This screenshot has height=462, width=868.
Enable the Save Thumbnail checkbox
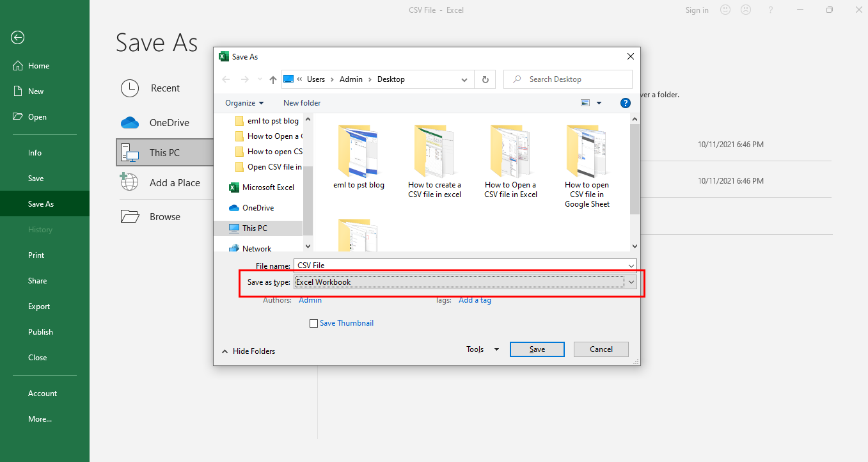pyautogui.click(x=313, y=323)
